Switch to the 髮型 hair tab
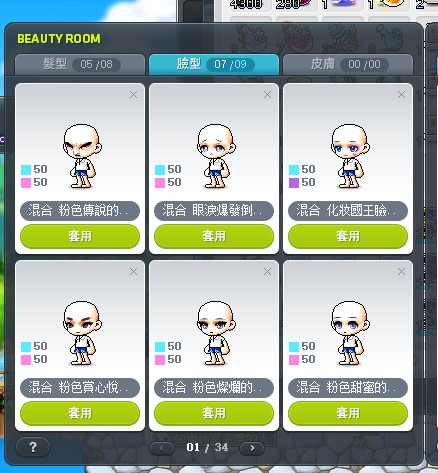Viewport: 438px width, 473px height. point(80,64)
